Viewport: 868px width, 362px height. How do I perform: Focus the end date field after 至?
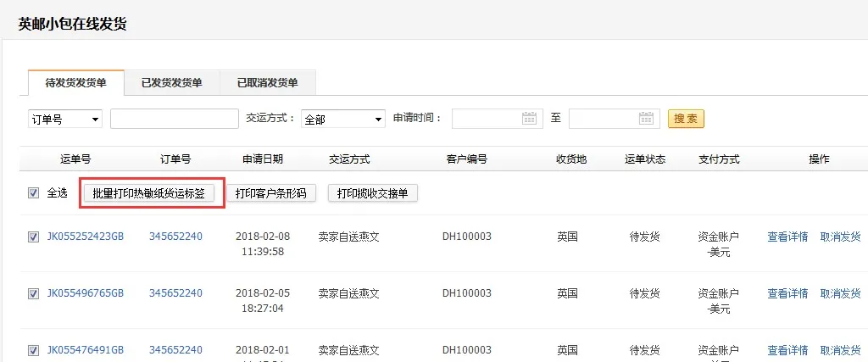(615, 119)
